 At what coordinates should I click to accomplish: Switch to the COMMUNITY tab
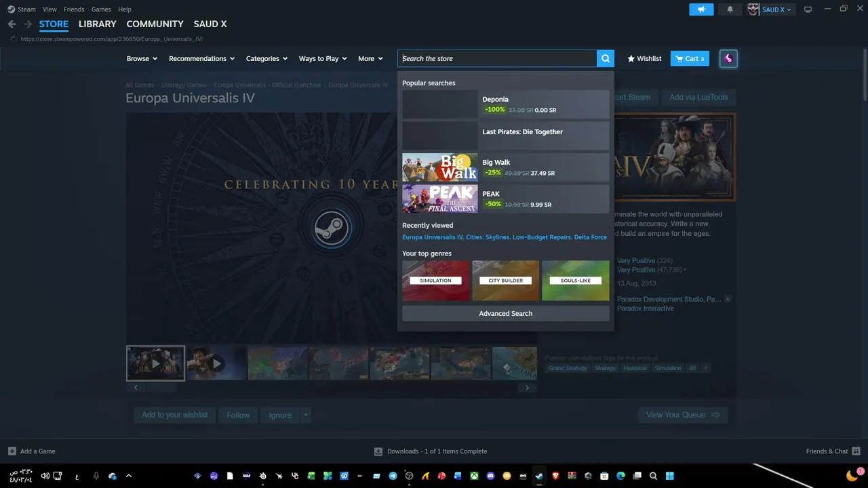tap(155, 24)
